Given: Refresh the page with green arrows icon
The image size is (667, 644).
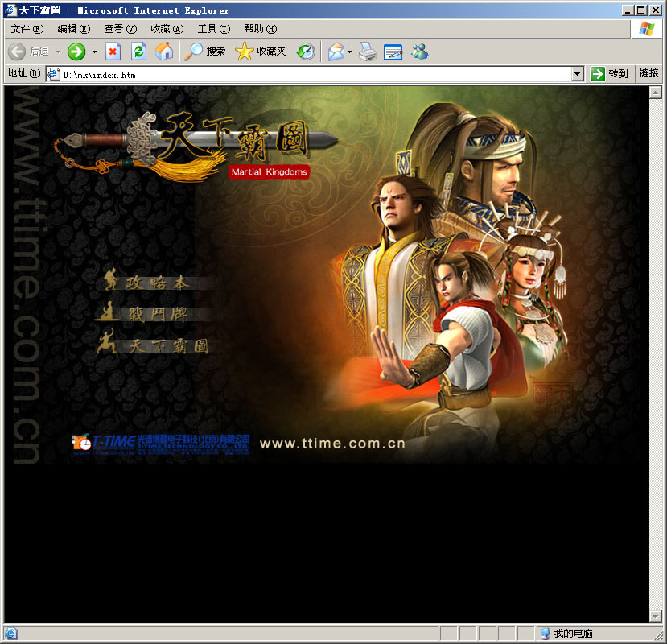Looking at the screenshot, I should click(x=138, y=52).
